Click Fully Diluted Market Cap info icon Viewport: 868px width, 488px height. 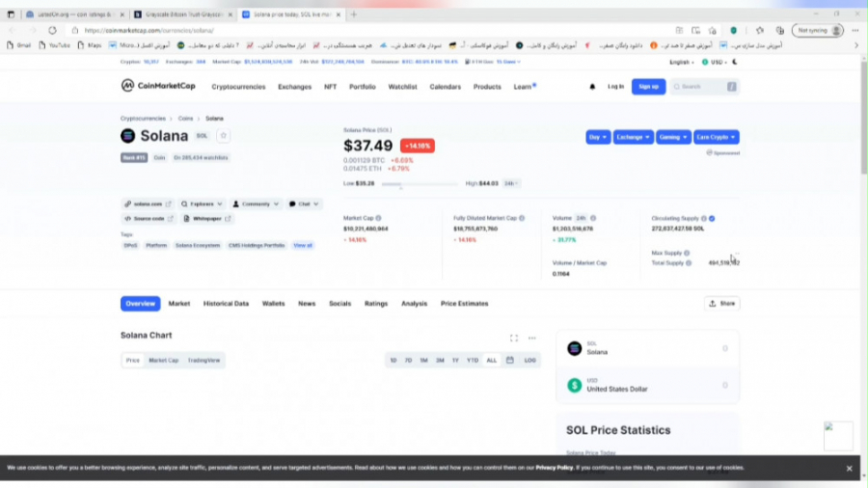(x=522, y=218)
